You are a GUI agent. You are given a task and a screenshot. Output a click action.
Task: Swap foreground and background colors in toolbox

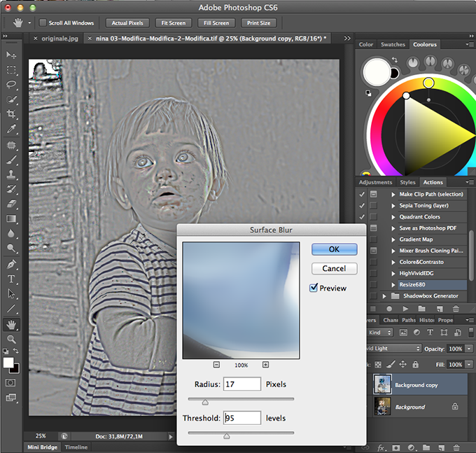coord(16,351)
